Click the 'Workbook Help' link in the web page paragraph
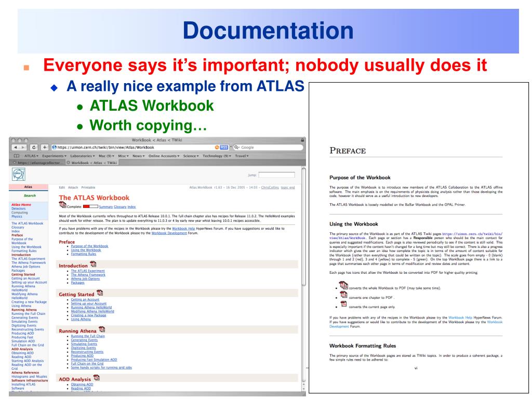Image resolution: width=532 pixels, height=399 pixels. click(183, 229)
